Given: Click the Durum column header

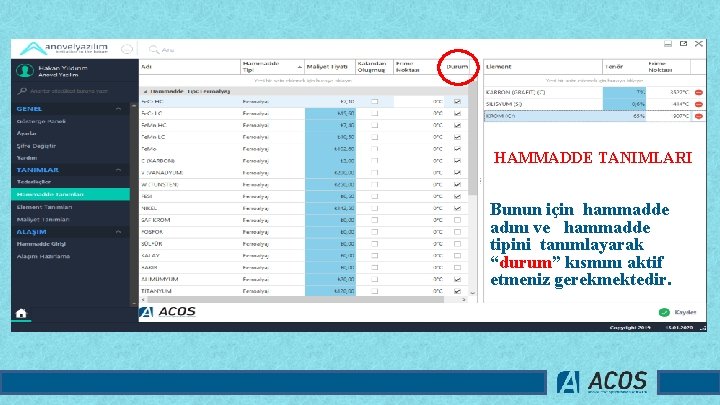Looking at the screenshot, I should coord(456,67).
